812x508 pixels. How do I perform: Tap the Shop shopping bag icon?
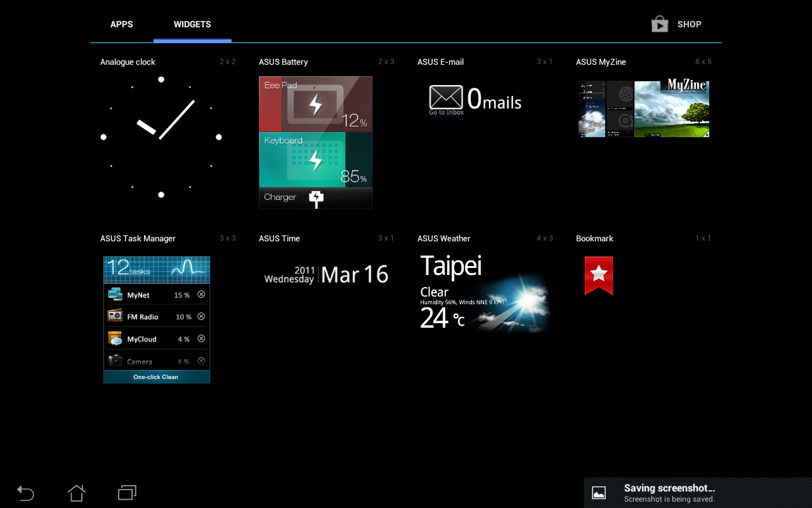pos(660,24)
